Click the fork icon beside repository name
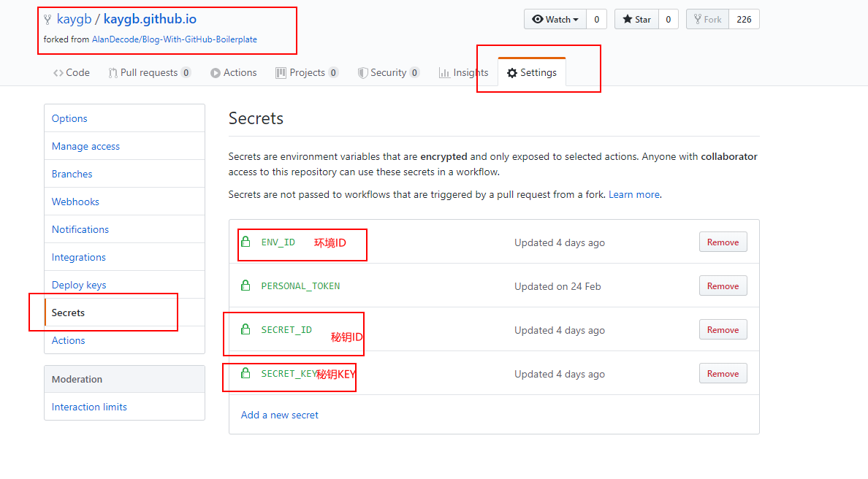This screenshot has height=479, width=868. pyautogui.click(x=47, y=20)
